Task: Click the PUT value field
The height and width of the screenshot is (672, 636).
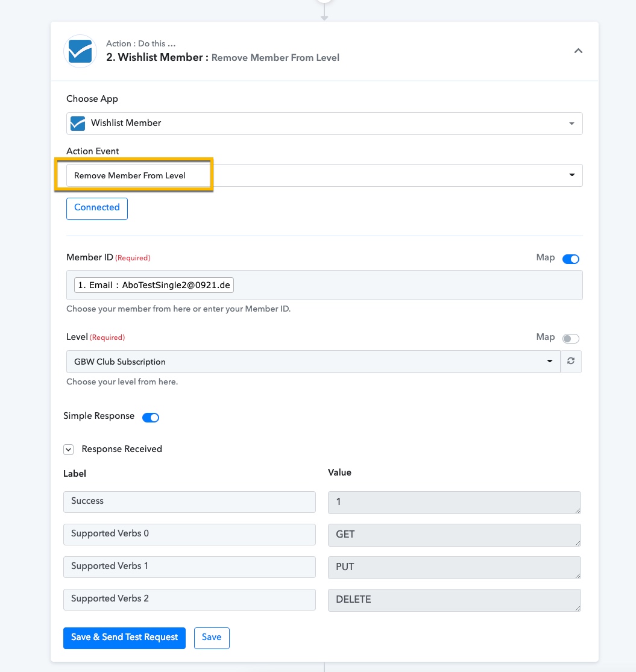Action: pyautogui.click(x=455, y=567)
